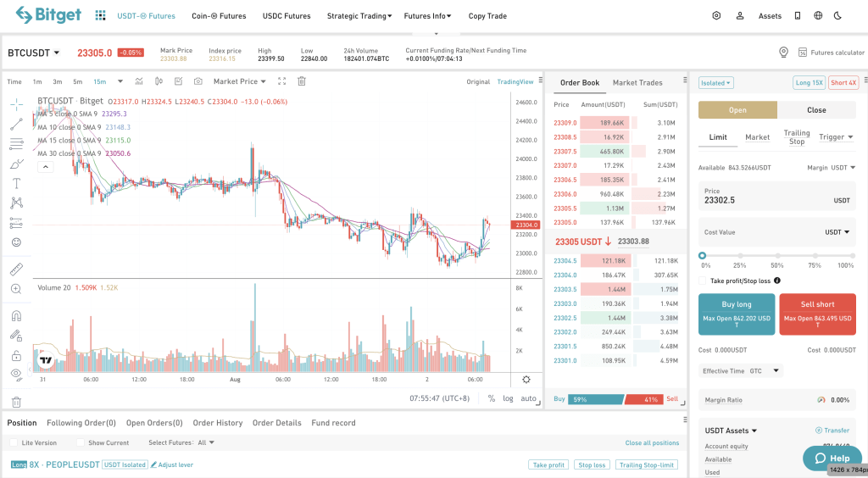Screen dimensions: 868x478
Task: Click the Price input field
Action: (776, 196)
